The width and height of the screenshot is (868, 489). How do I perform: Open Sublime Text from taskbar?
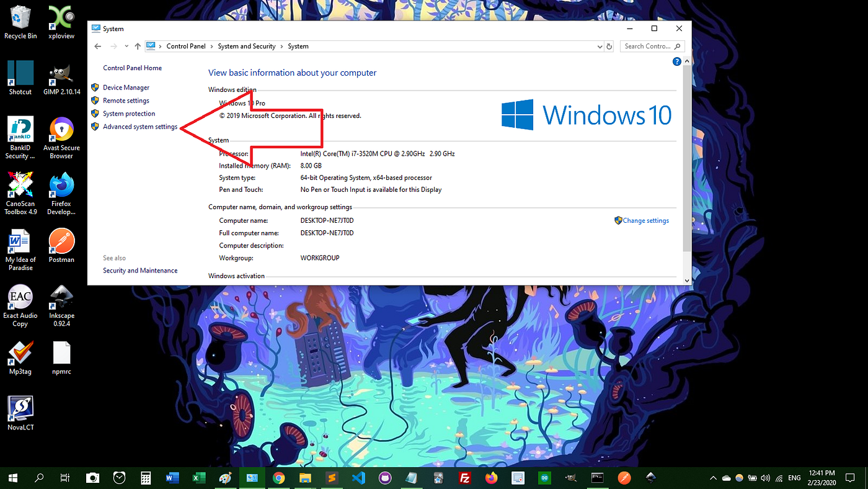tap(332, 478)
